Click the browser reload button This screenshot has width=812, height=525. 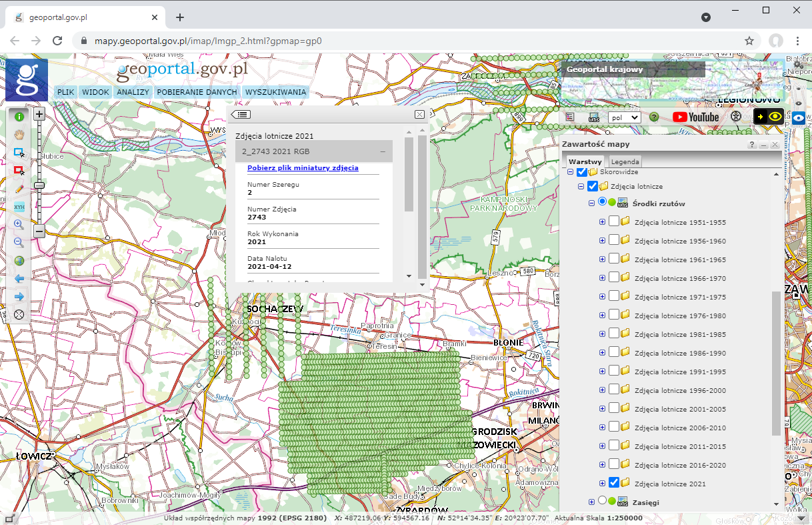coord(57,40)
